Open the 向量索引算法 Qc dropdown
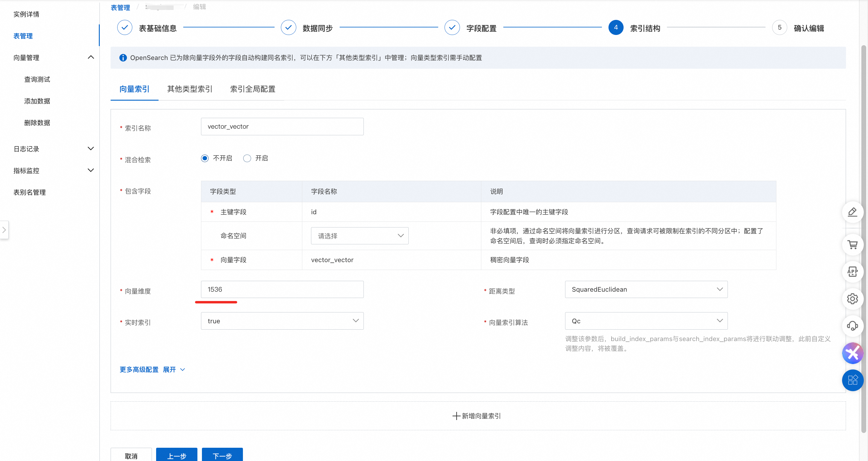Image resolution: width=868 pixels, height=461 pixels. point(646,321)
